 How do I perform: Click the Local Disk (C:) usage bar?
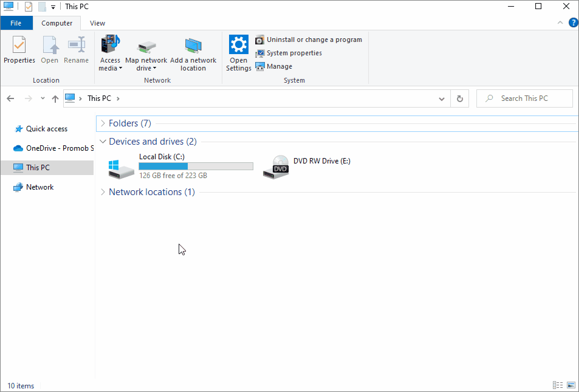coord(196,167)
